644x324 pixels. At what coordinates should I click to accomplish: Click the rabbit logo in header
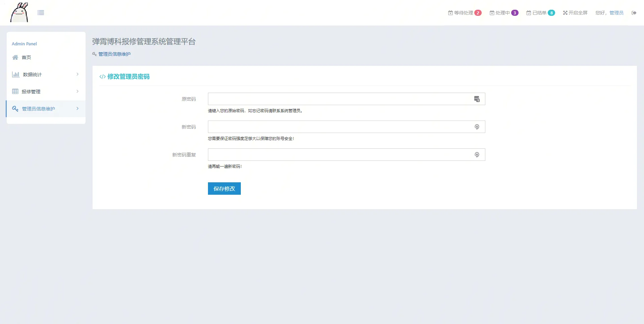pyautogui.click(x=19, y=13)
